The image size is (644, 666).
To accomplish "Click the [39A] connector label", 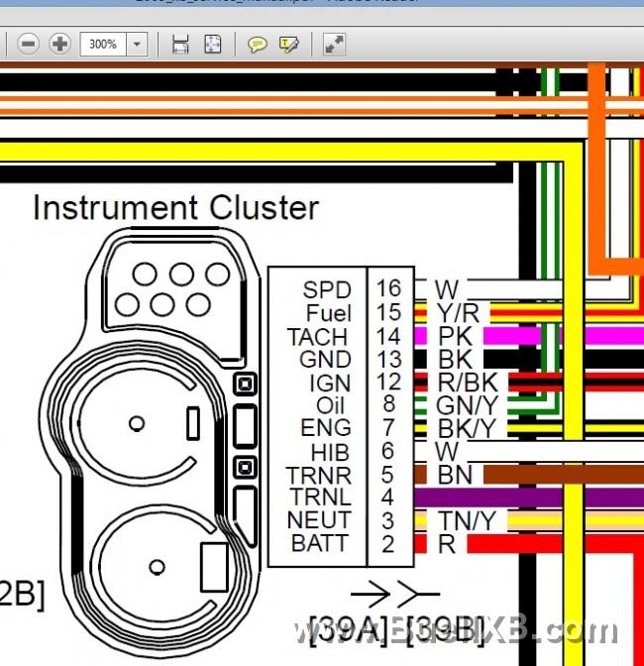I will pos(349,631).
